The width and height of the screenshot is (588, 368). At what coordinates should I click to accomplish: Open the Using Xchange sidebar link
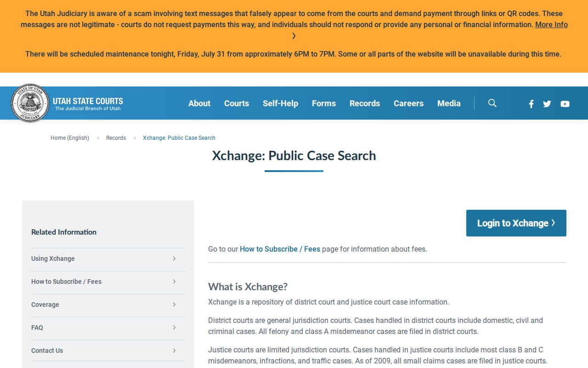click(x=53, y=259)
